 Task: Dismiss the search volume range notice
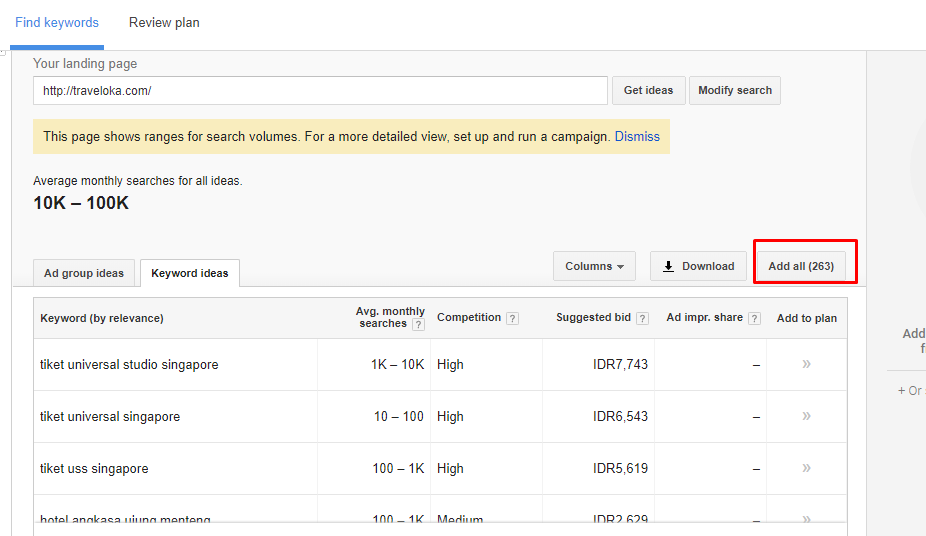637,136
